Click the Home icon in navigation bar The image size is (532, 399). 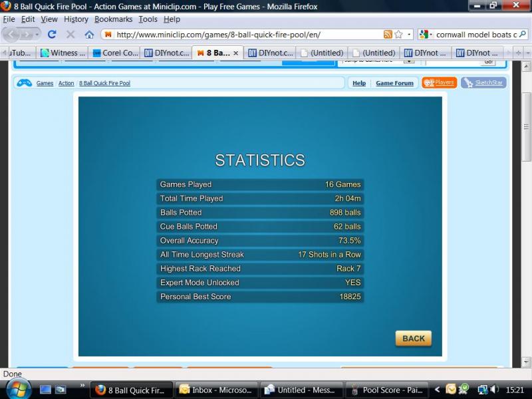[89, 35]
